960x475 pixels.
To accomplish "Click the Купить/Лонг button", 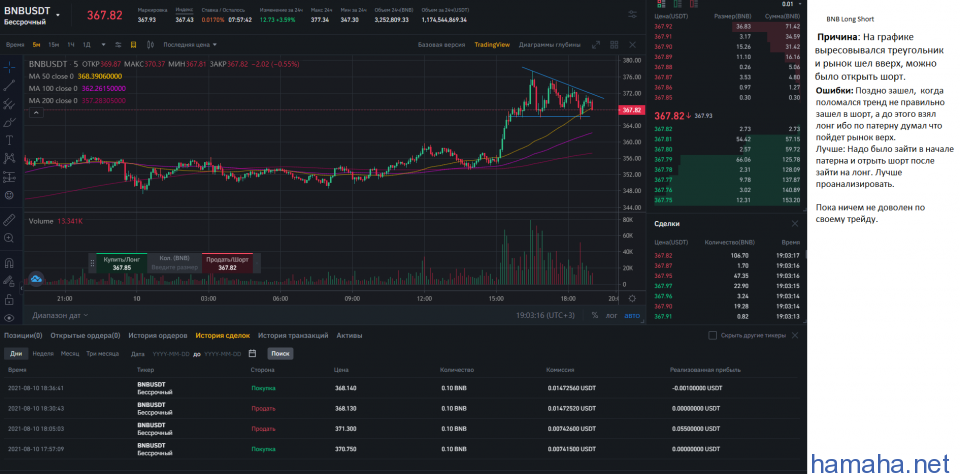I will [122, 263].
